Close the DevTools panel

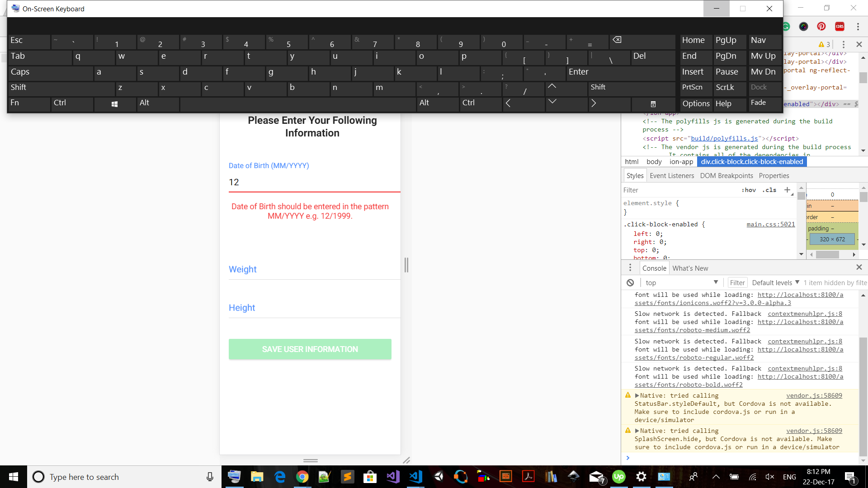pyautogui.click(x=859, y=44)
